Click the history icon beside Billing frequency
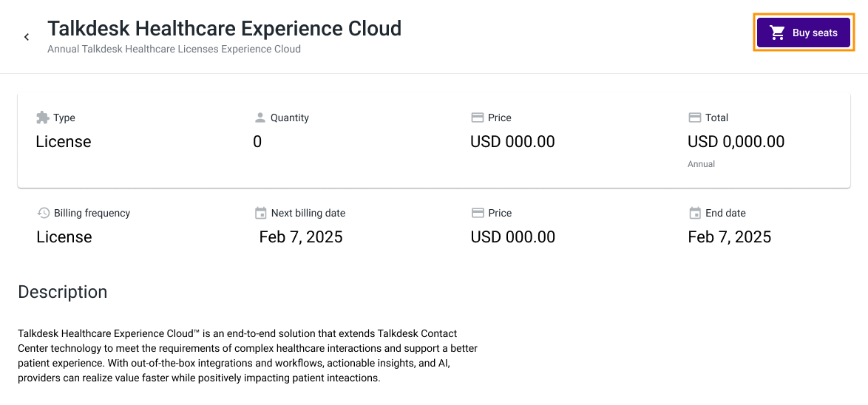This screenshot has width=868, height=405. [43, 213]
